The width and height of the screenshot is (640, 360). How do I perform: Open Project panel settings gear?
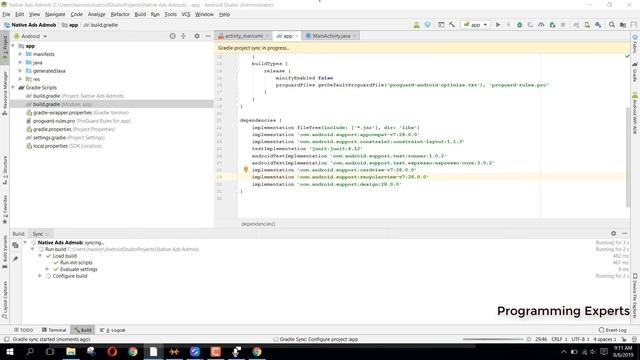coord(197,36)
